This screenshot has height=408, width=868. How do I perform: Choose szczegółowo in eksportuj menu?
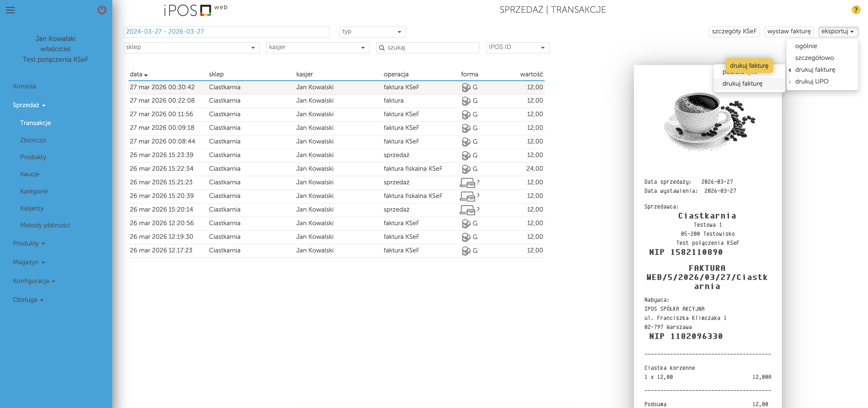[814, 58]
